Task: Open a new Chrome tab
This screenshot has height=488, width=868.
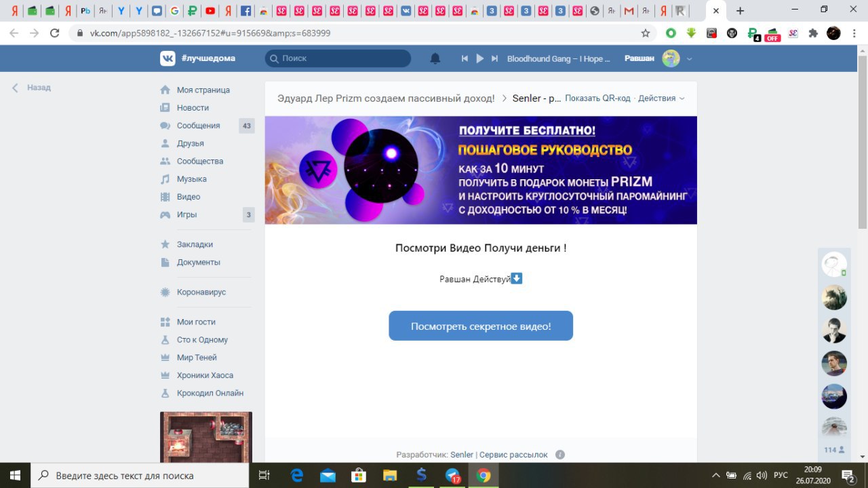Action: [x=740, y=11]
